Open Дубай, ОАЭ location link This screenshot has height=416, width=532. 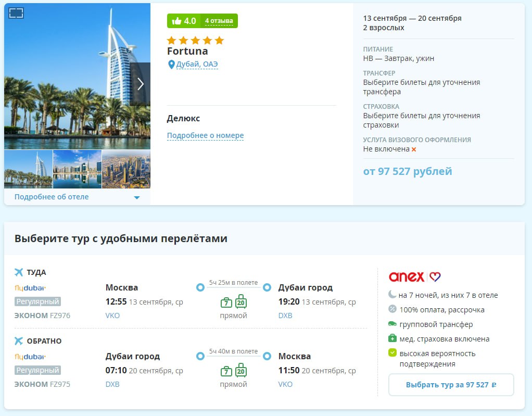(x=197, y=64)
